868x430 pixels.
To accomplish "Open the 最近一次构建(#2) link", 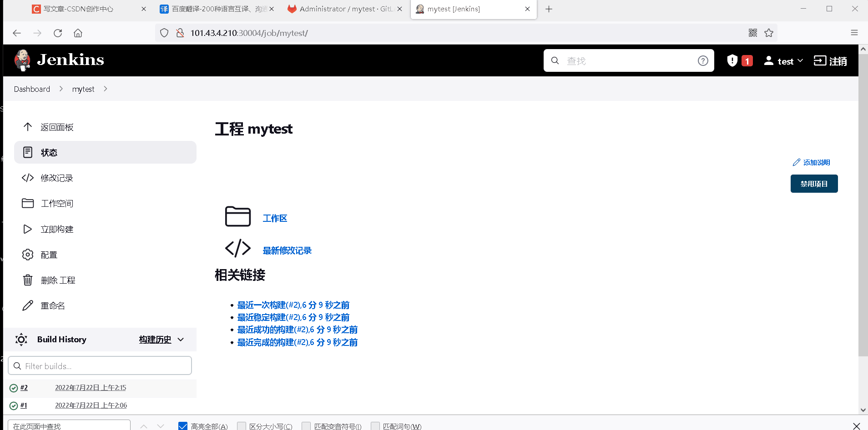I will [x=293, y=305].
